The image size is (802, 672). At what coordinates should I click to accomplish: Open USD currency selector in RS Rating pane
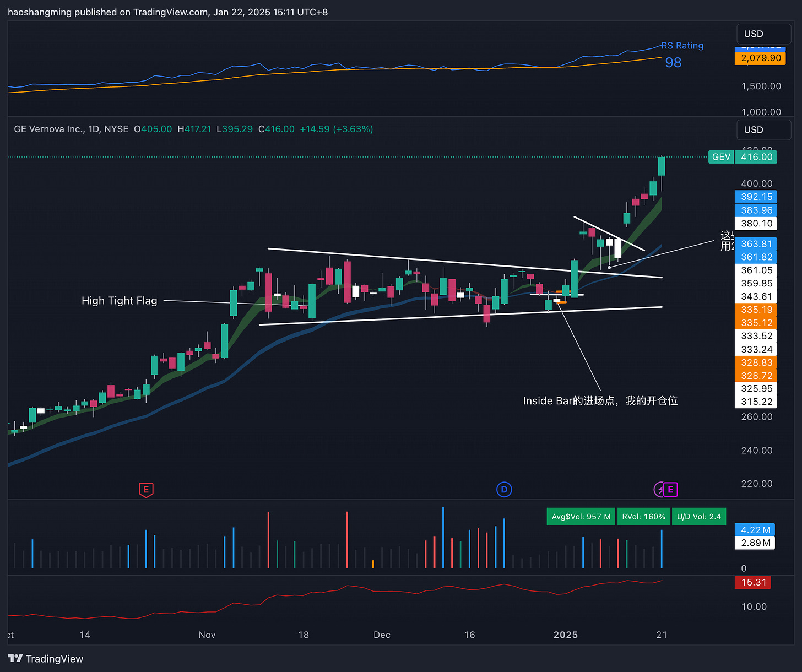pos(764,34)
